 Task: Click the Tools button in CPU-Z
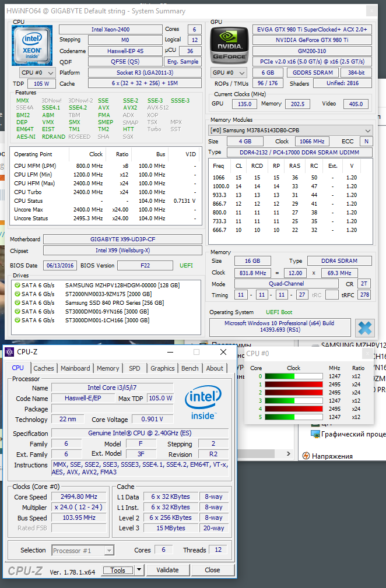coord(118,570)
